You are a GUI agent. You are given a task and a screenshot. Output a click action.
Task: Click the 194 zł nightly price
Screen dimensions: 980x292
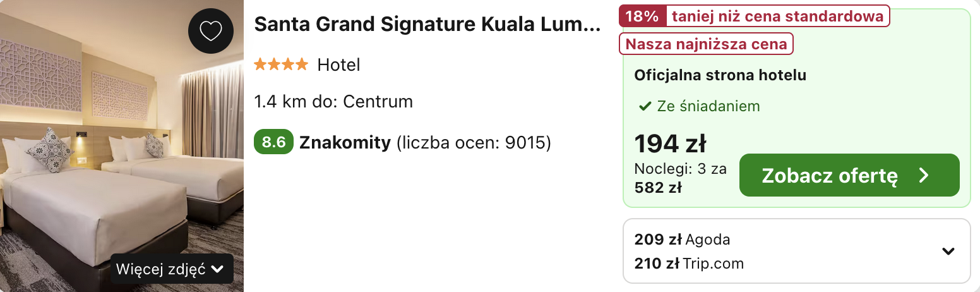pos(670,144)
